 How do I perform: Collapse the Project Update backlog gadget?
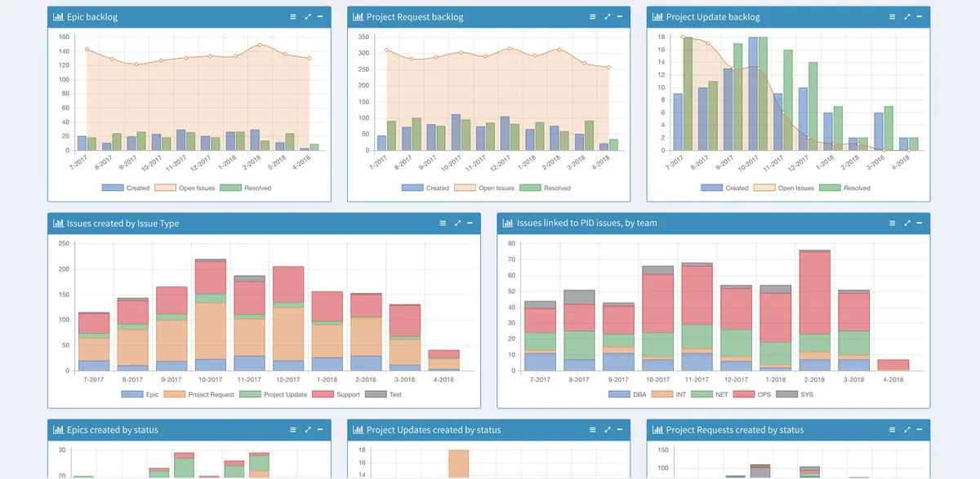[x=920, y=16]
